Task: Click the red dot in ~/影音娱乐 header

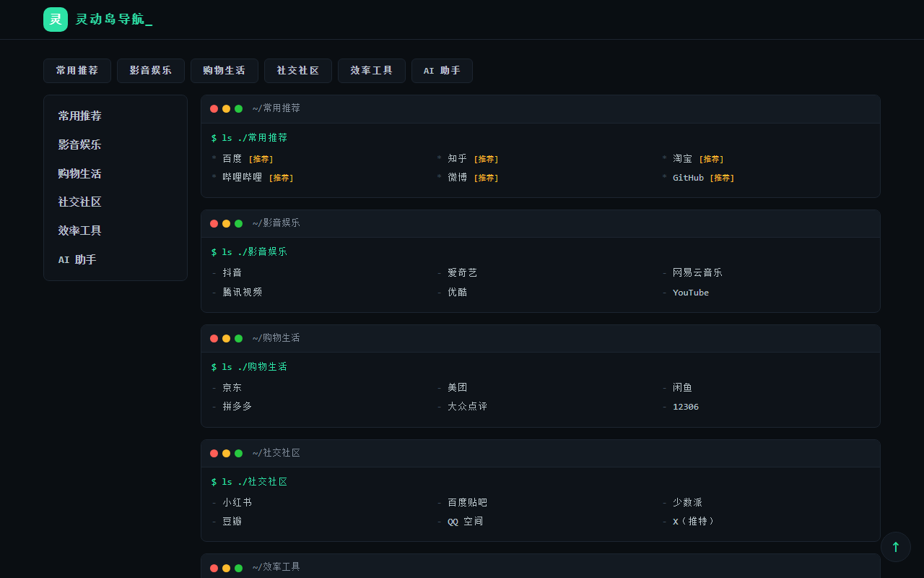Action: click(214, 224)
